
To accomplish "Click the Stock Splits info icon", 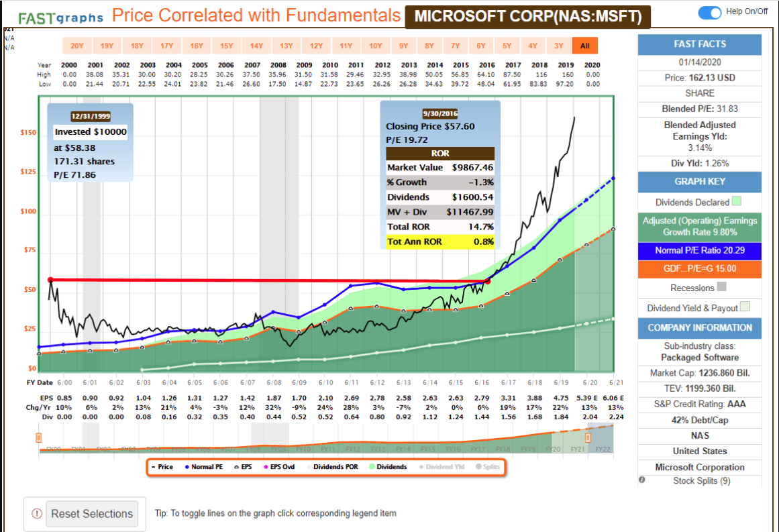I will click(642, 480).
